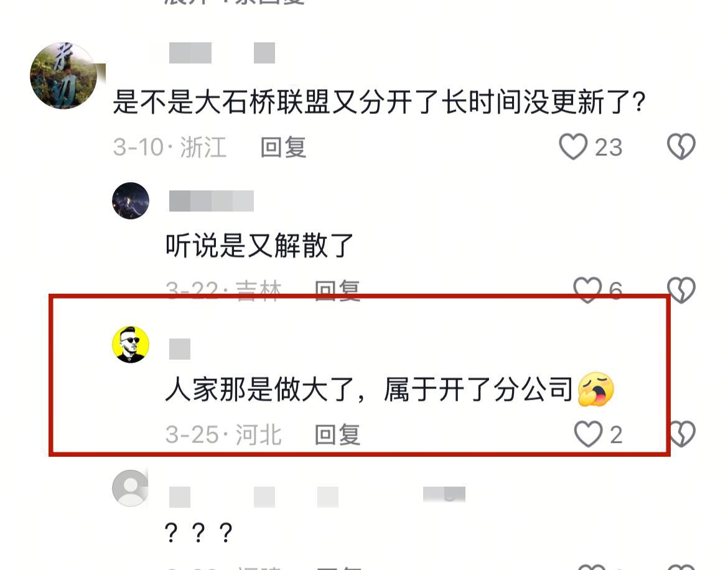Open the yellow sunglasses avatar profile
The width and height of the screenshot is (728, 570).
tap(131, 344)
